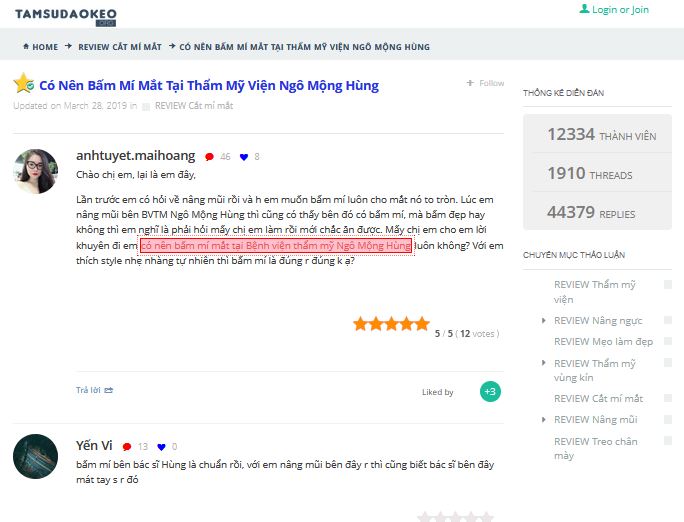Open REVIEW CẮT MÍ MẮT breadcrumb item
The image size is (684, 522).
(x=120, y=47)
